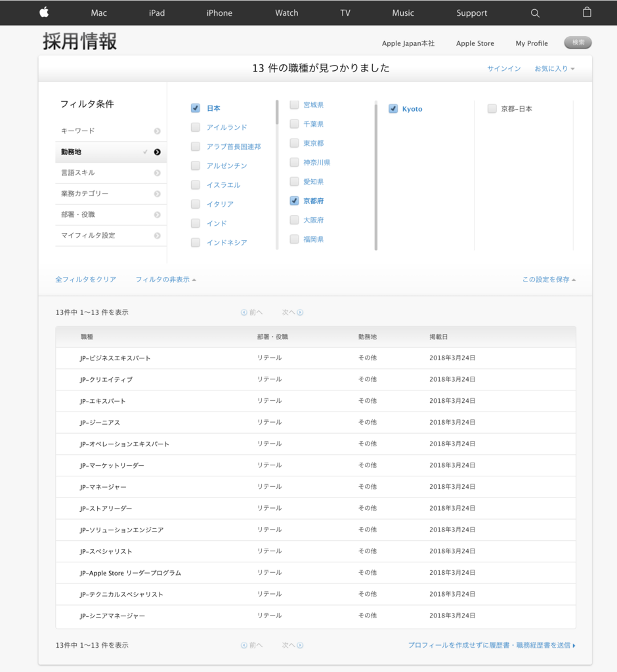Open the Support menu item
617x672 pixels.
click(x=472, y=13)
